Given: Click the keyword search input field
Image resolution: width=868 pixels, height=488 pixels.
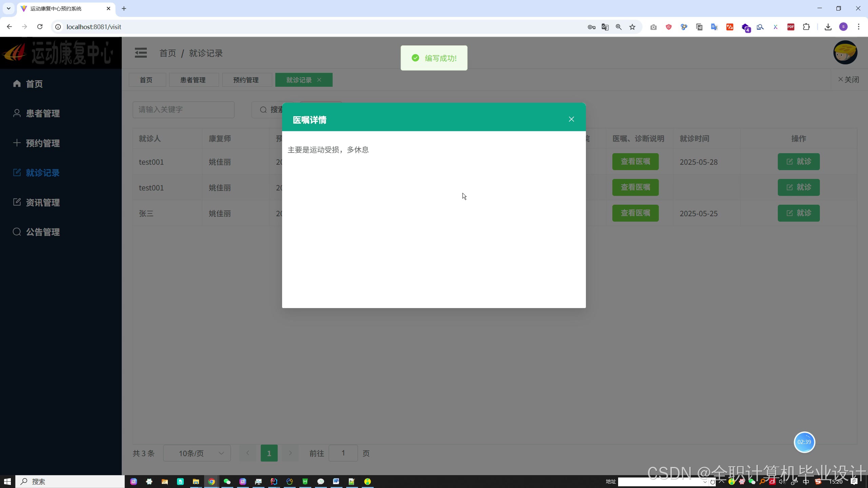Looking at the screenshot, I should click(x=183, y=110).
